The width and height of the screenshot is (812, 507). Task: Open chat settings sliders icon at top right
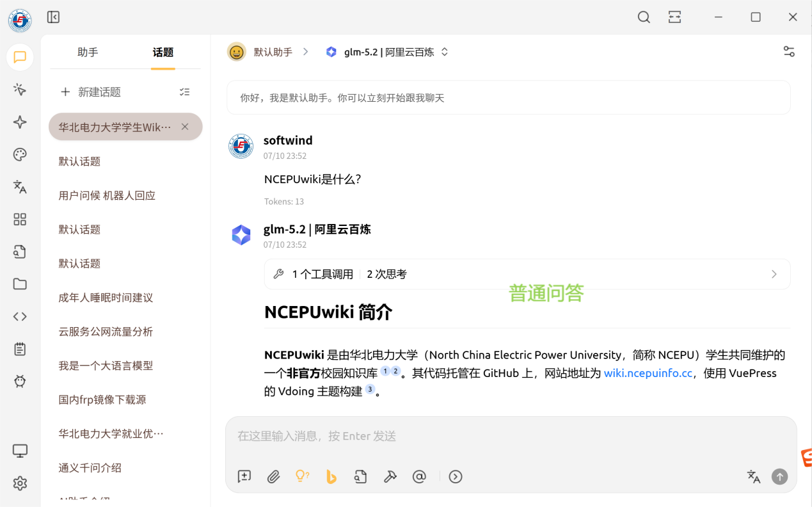tap(789, 52)
